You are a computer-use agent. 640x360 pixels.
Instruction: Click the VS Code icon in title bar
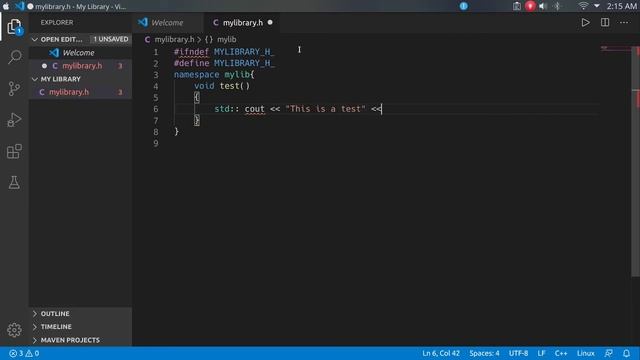point(19,6)
